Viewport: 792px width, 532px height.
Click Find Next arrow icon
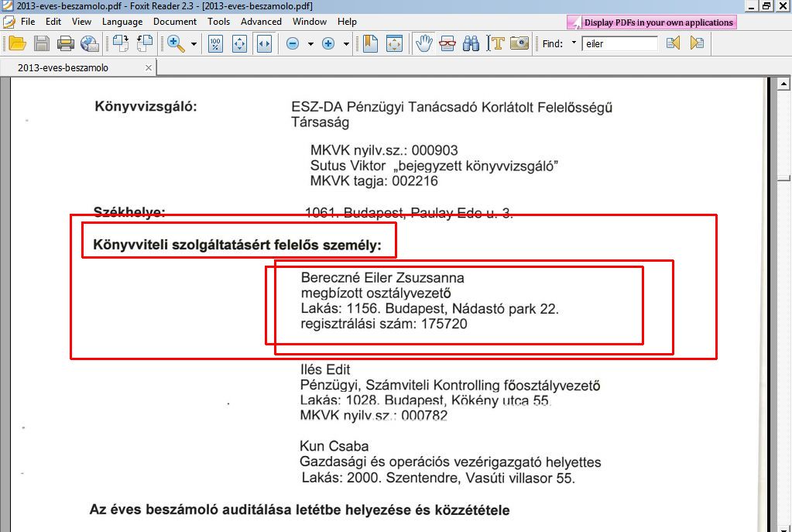click(x=697, y=43)
